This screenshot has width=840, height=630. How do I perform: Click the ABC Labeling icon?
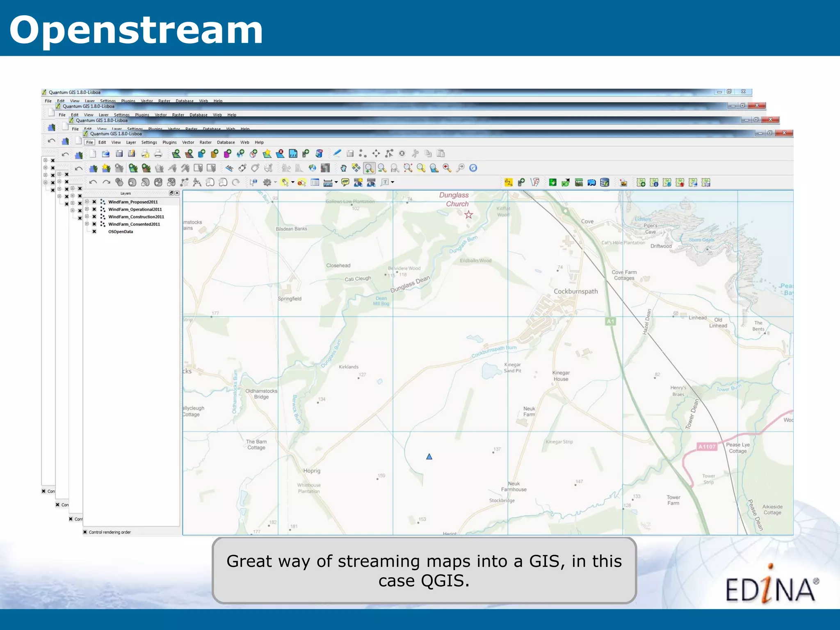229,168
